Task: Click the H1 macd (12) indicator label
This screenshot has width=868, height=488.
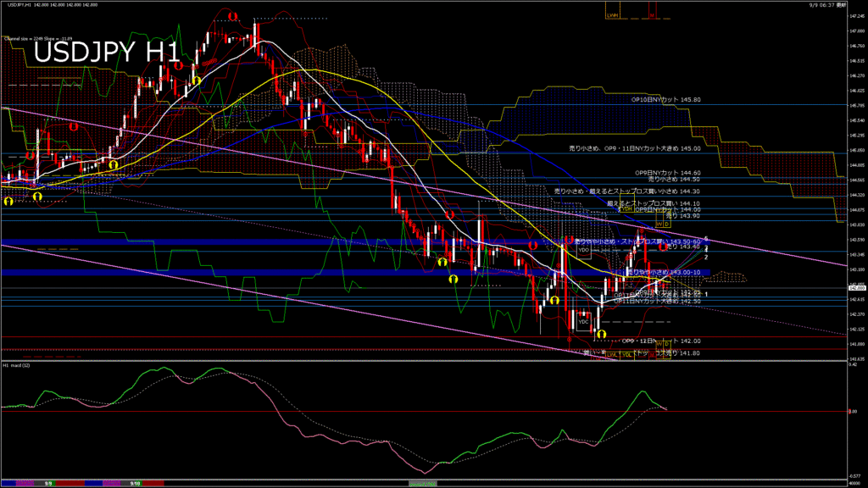Action: pyautogui.click(x=17, y=365)
